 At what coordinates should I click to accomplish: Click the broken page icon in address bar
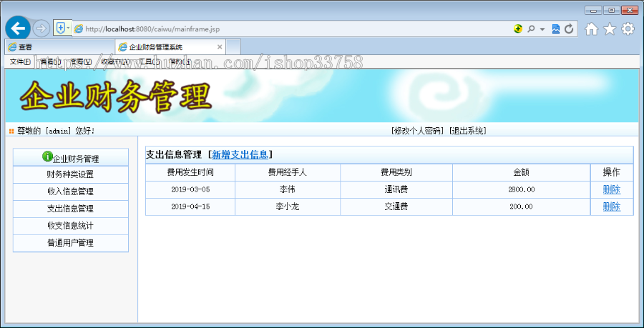click(x=556, y=29)
